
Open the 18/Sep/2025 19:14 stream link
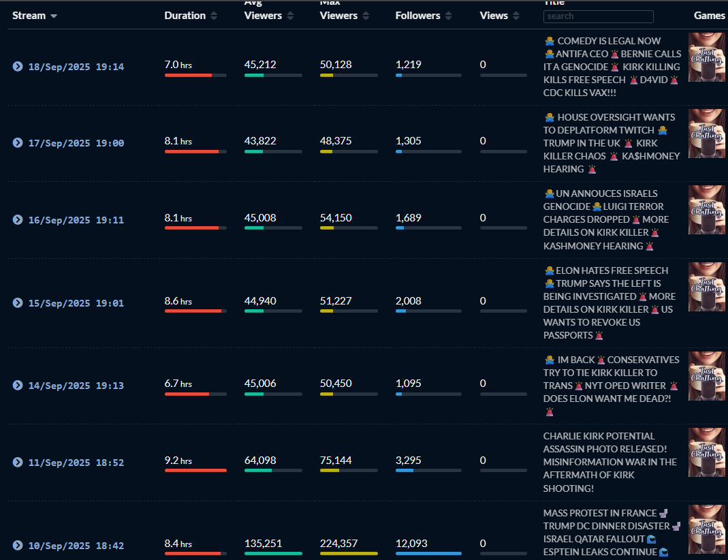76,67
